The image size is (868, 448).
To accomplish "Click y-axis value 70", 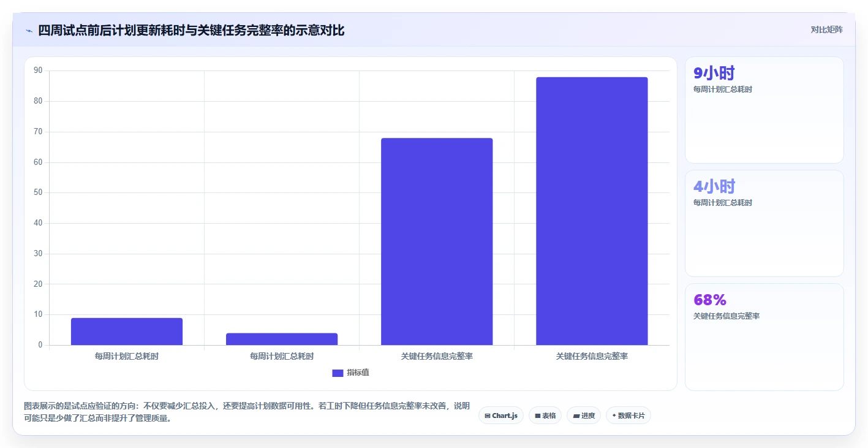I will [38, 132].
